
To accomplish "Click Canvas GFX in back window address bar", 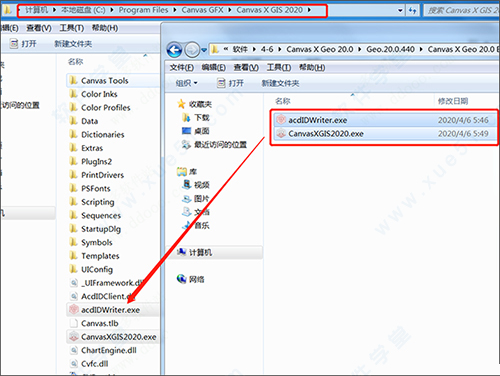I will [x=202, y=10].
